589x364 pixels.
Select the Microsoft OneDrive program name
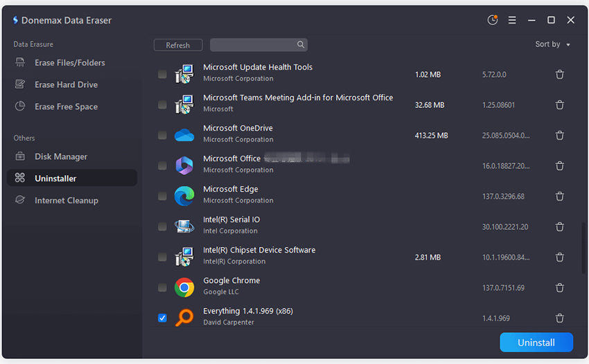[238, 128]
